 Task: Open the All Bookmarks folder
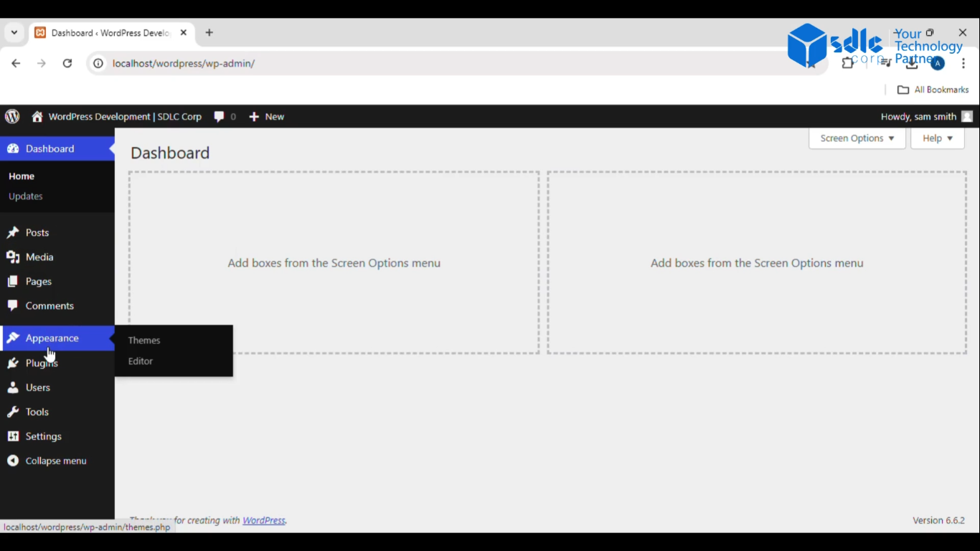(x=933, y=90)
